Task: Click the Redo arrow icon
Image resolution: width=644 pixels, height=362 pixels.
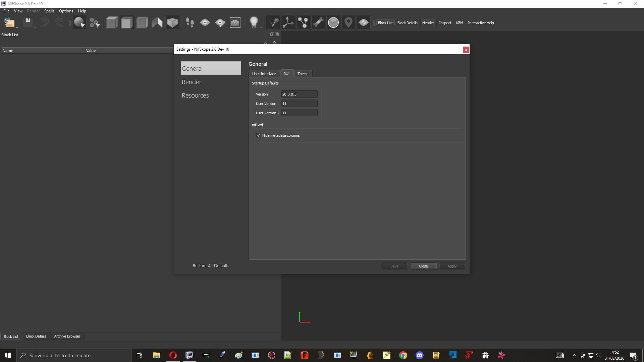Action: coord(59,22)
